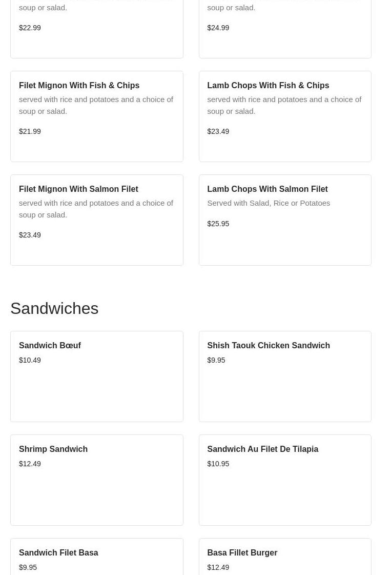Choose Lamb Chops With Salmon Filet

267,189
